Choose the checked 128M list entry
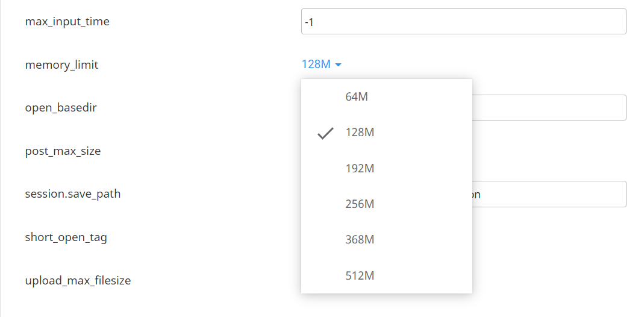Image resolution: width=644 pixels, height=317 pixels. [x=360, y=133]
